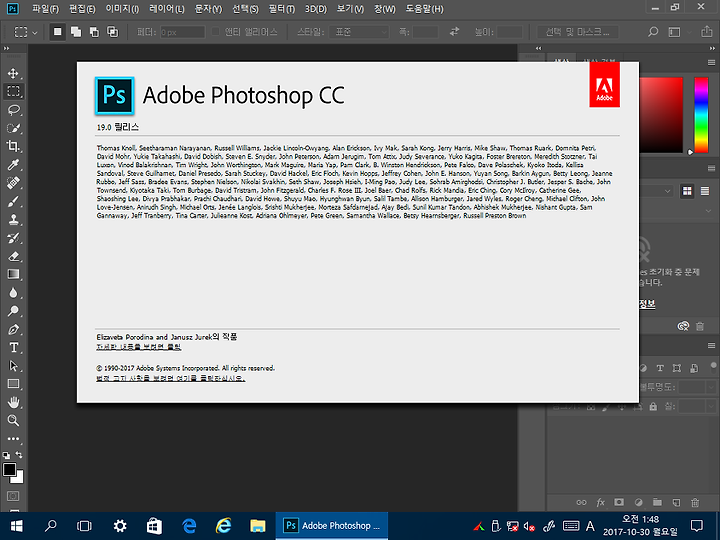Toggle the lock all layers icon
This screenshot has height=540, width=720.
click(653, 407)
